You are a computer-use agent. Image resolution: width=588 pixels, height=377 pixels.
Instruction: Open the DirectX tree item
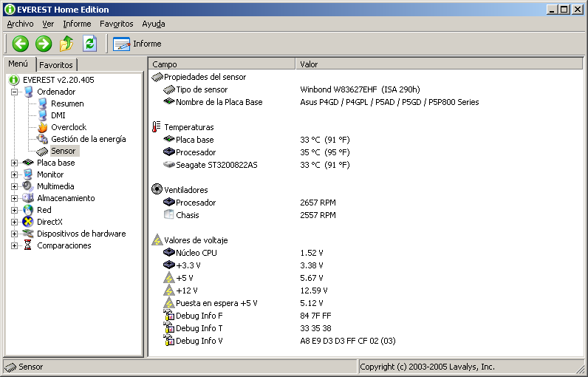[x=49, y=222]
